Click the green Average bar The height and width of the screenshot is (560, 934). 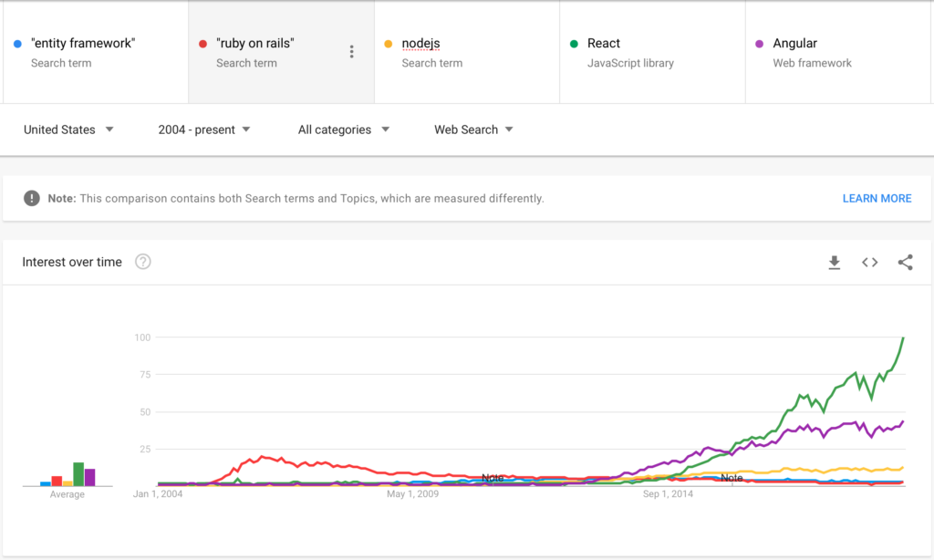pyautogui.click(x=78, y=474)
